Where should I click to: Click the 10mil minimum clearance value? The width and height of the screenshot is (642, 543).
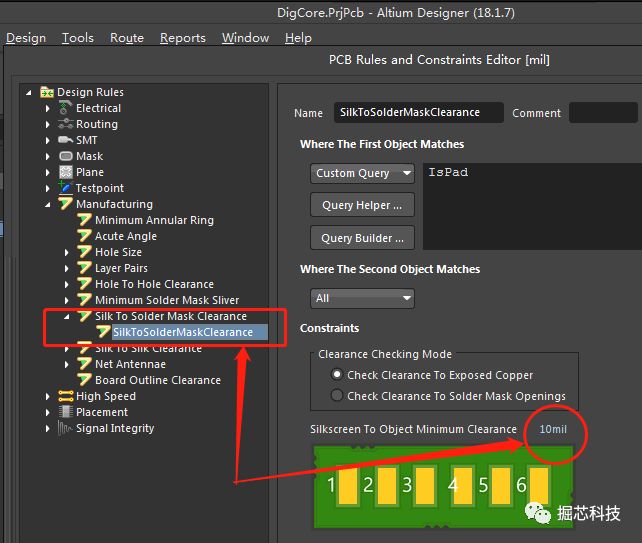(x=553, y=429)
